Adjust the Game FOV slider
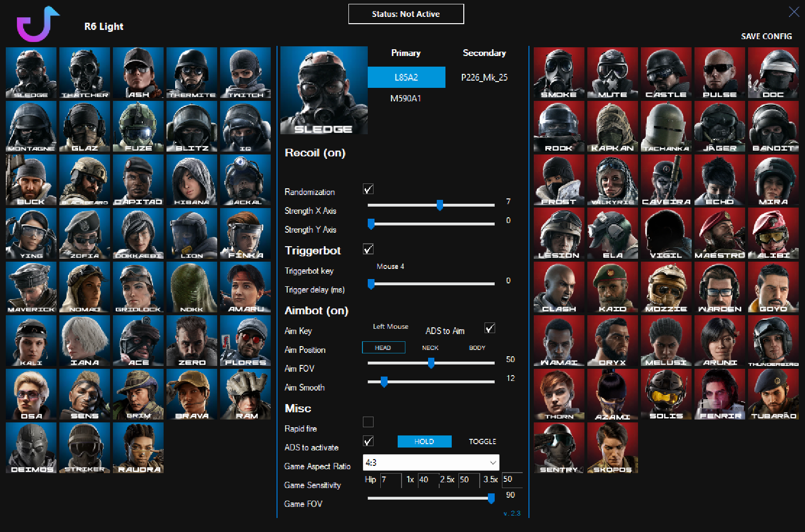The image size is (805, 532). click(x=431, y=498)
